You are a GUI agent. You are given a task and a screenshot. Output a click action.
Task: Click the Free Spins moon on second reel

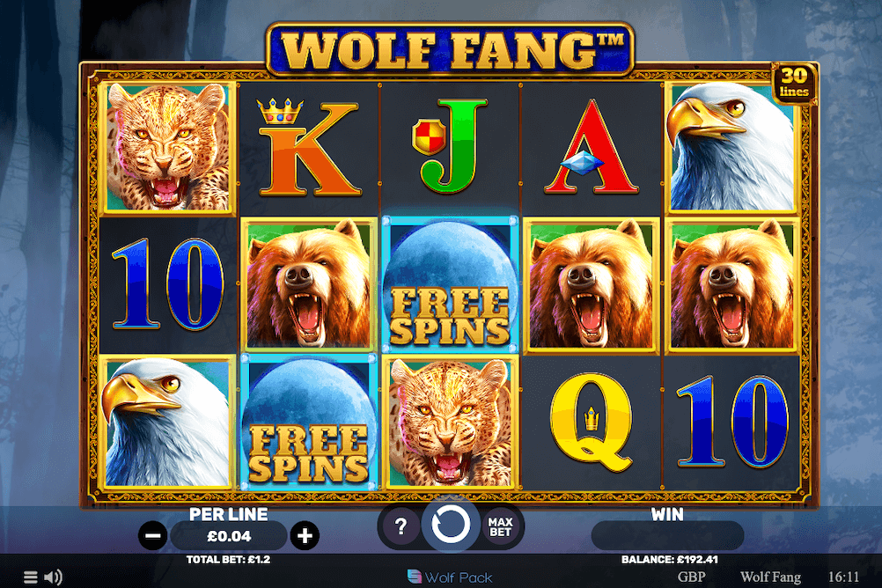309,422
